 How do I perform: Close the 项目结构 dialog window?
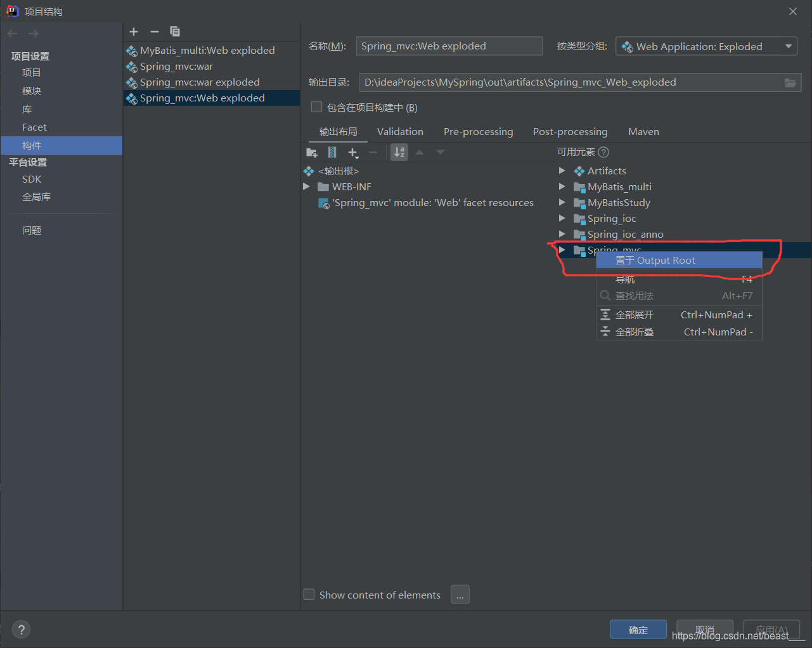tap(793, 11)
